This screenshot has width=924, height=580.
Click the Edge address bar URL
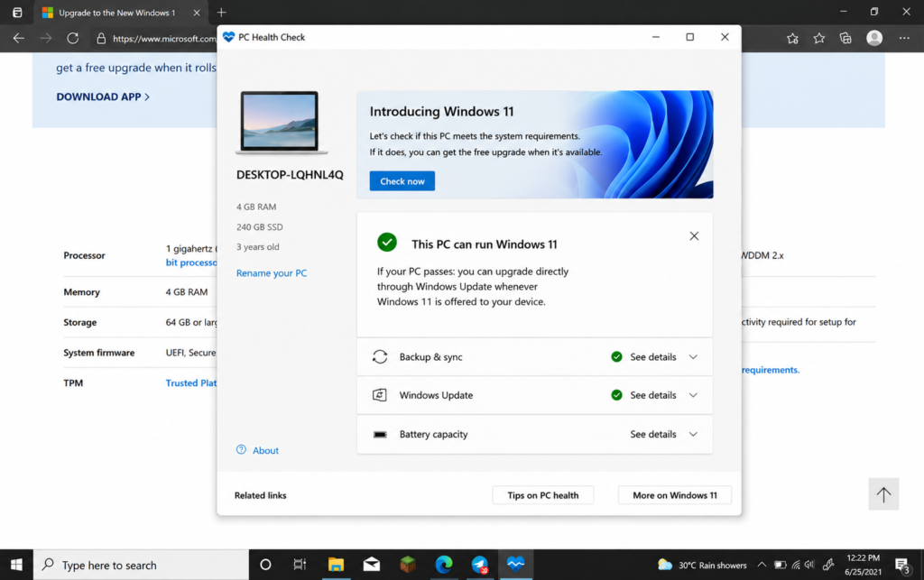[164, 39]
